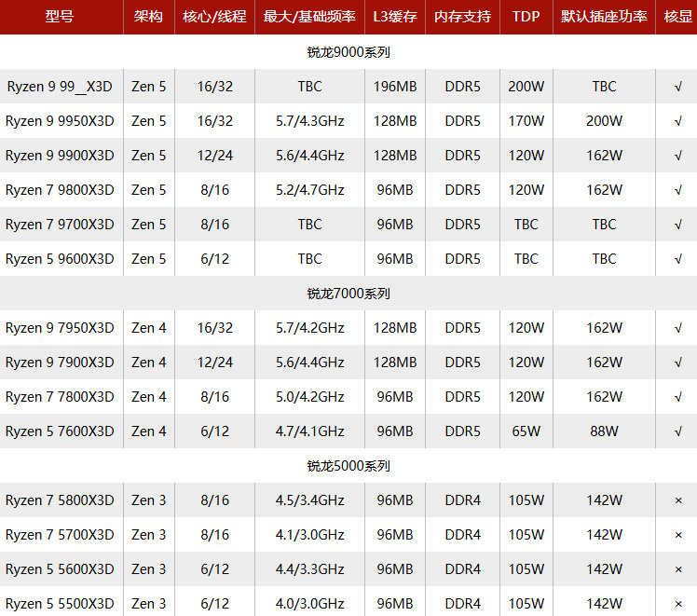Screen dimensions: 697x616
Task: Select the 5.0/4.2GHz frequency cell
Action: (309, 397)
